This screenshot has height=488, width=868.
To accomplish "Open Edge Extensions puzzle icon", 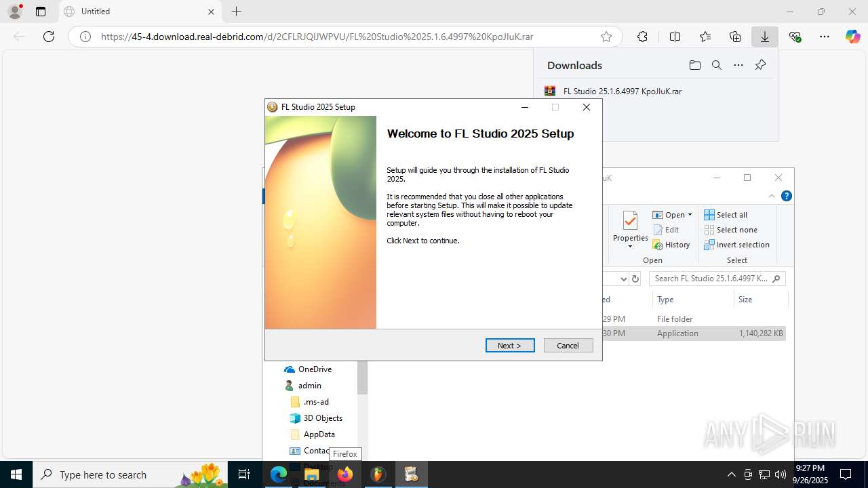I will click(x=642, y=37).
